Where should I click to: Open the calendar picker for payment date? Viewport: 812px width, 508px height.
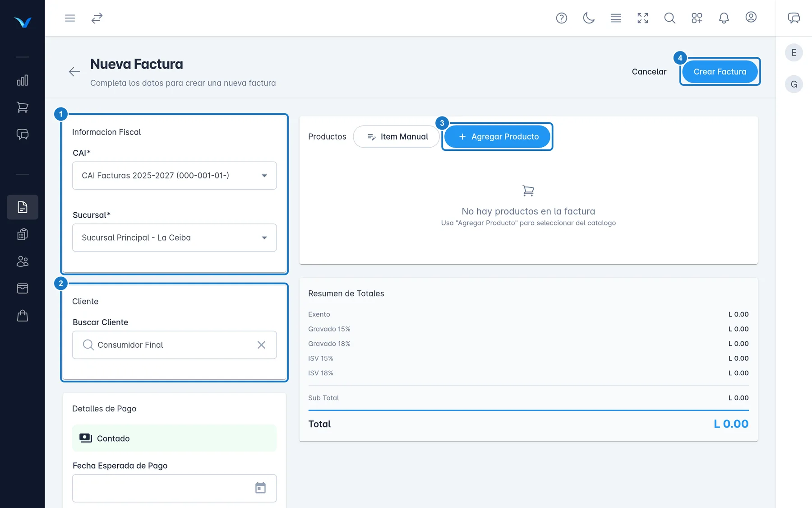pyautogui.click(x=260, y=488)
